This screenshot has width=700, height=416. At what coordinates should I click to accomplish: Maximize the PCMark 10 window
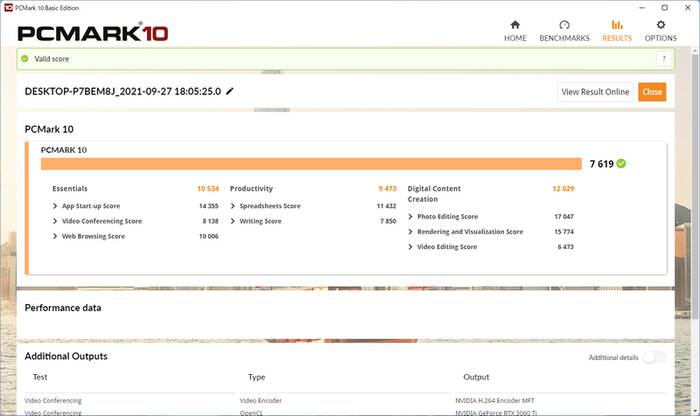pyautogui.click(x=665, y=8)
